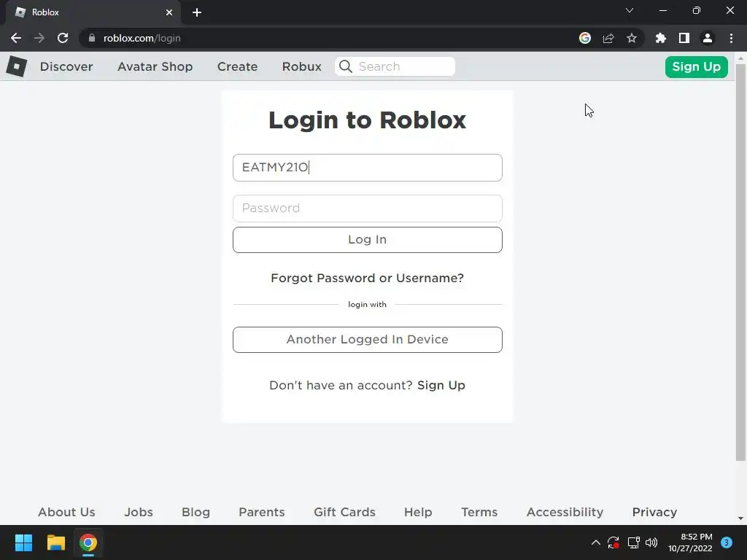The height and width of the screenshot is (560, 747).
Task: Open Jobs footer link
Action: coord(139,512)
